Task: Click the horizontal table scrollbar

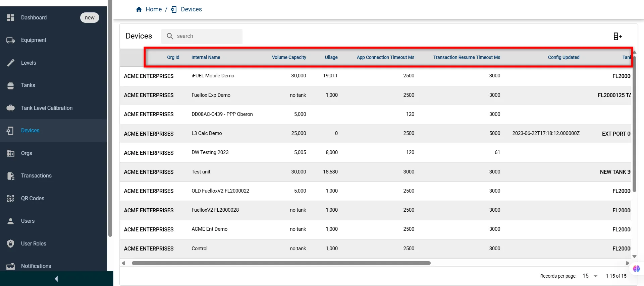Action: coord(281,263)
